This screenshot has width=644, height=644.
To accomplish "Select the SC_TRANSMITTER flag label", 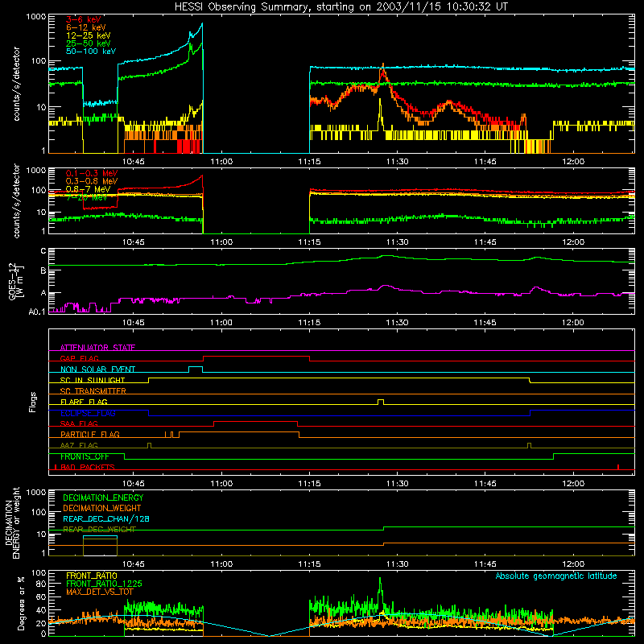I will [x=93, y=391].
